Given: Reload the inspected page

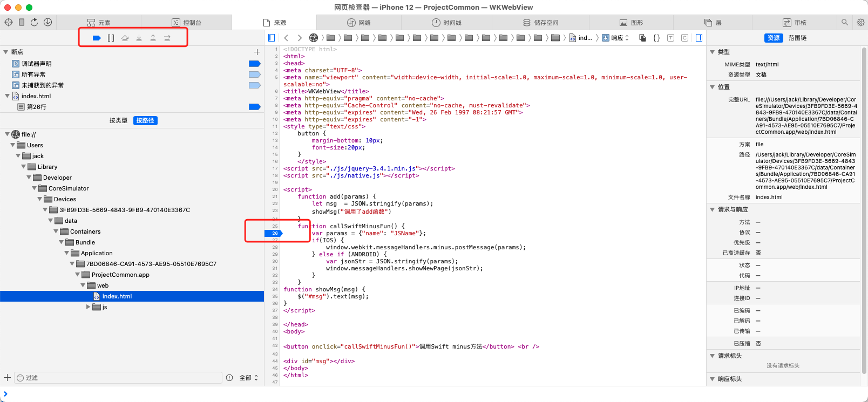Looking at the screenshot, I should pyautogui.click(x=35, y=22).
